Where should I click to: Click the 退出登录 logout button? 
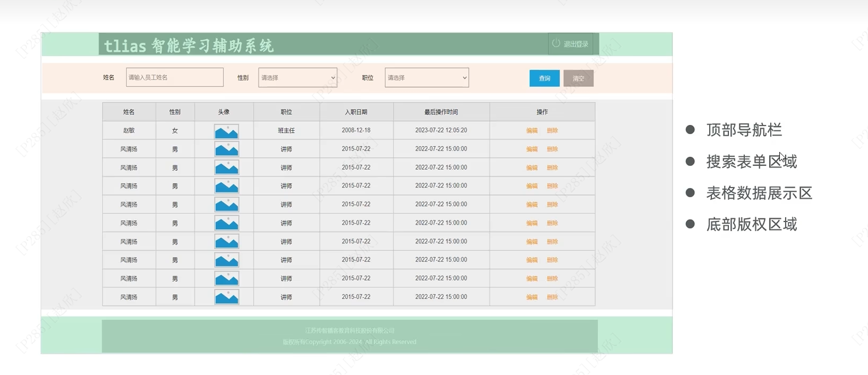pyautogui.click(x=576, y=44)
